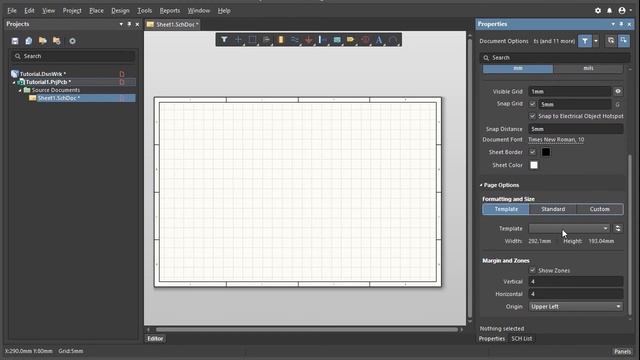Image resolution: width=640 pixels, height=360 pixels.
Task: Click the Panels button
Action: click(622, 351)
